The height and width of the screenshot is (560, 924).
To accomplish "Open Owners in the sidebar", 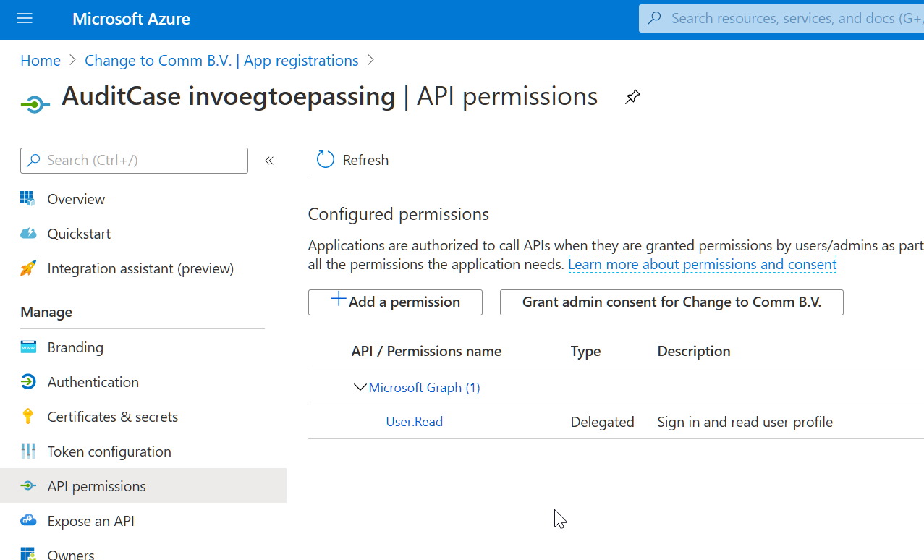I will [x=70, y=554].
